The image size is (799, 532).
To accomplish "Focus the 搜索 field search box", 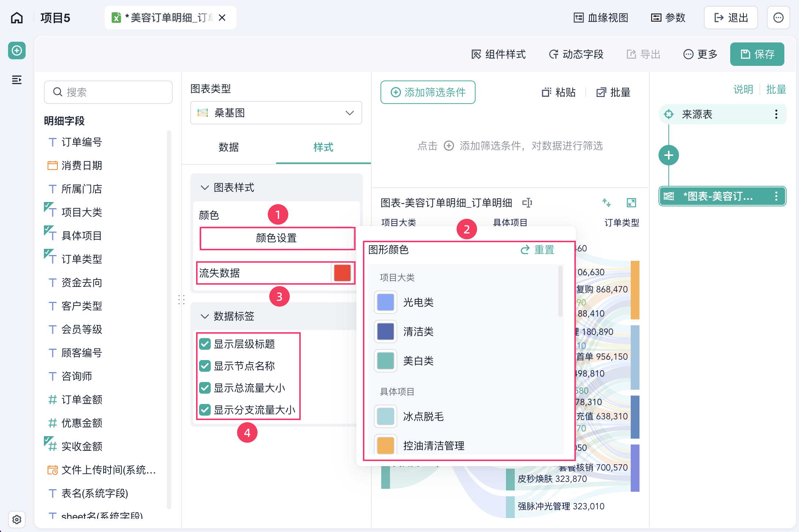I will pyautogui.click(x=108, y=92).
